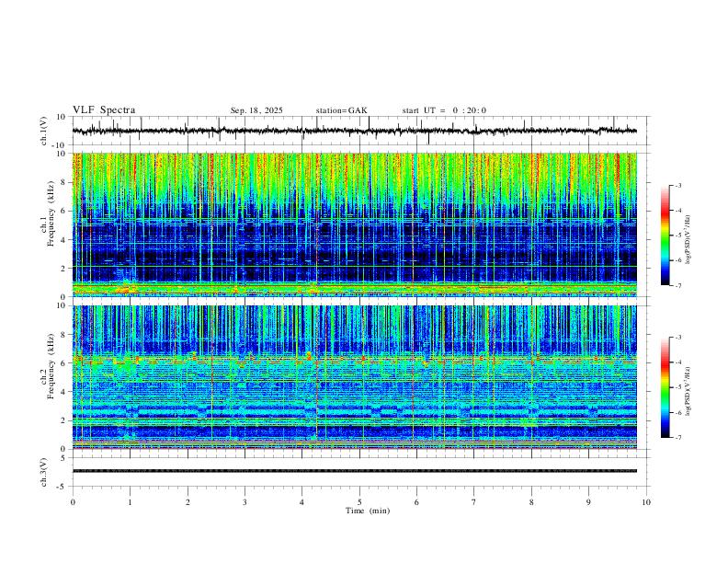Click the 'start UT = 0 : 20: 0' text
The height and width of the screenshot is (563, 728).
[x=444, y=110]
